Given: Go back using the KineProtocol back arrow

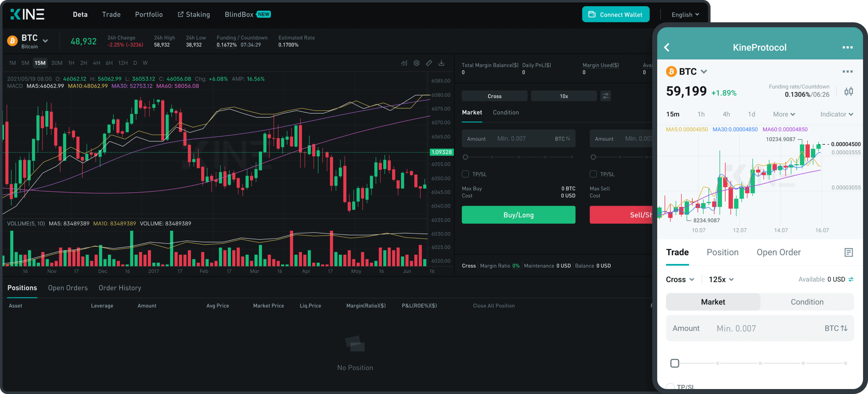Looking at the screenshot, I should point(667,47).
